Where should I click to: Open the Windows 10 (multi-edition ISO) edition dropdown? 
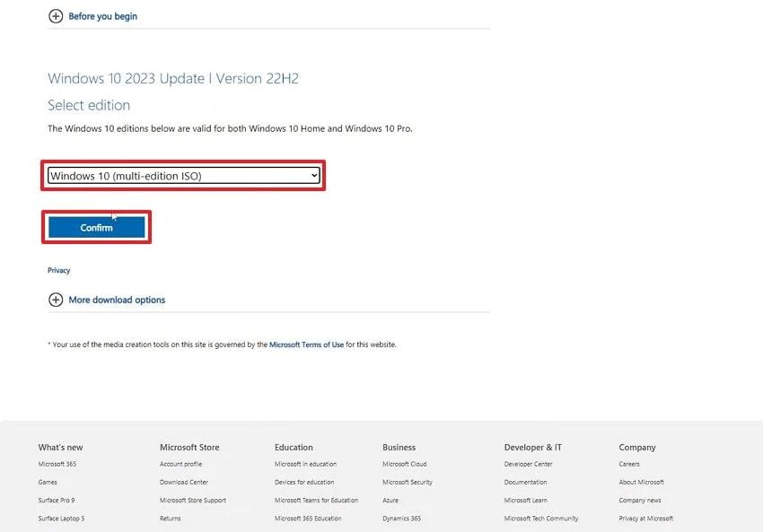pyautogui.click(x=183, y=176)
